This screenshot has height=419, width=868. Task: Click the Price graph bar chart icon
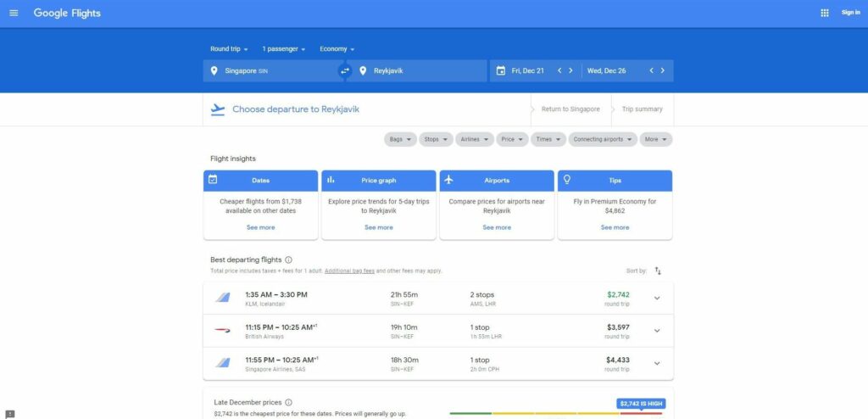tap(331, 180)
